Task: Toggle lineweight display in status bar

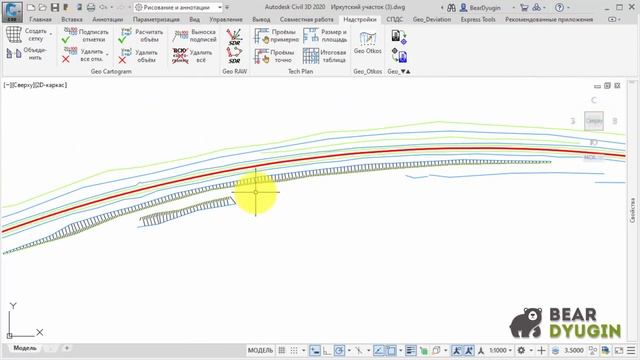Action: click(411, 350)
